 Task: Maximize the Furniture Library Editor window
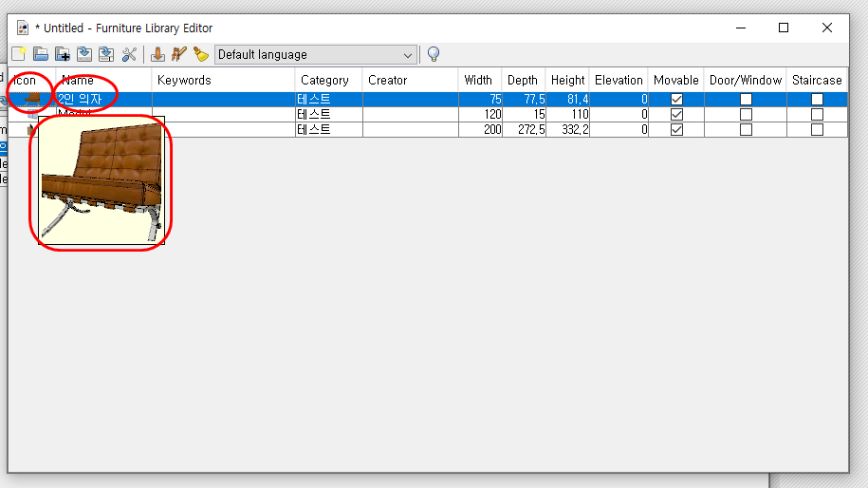[x=784, y=28]
